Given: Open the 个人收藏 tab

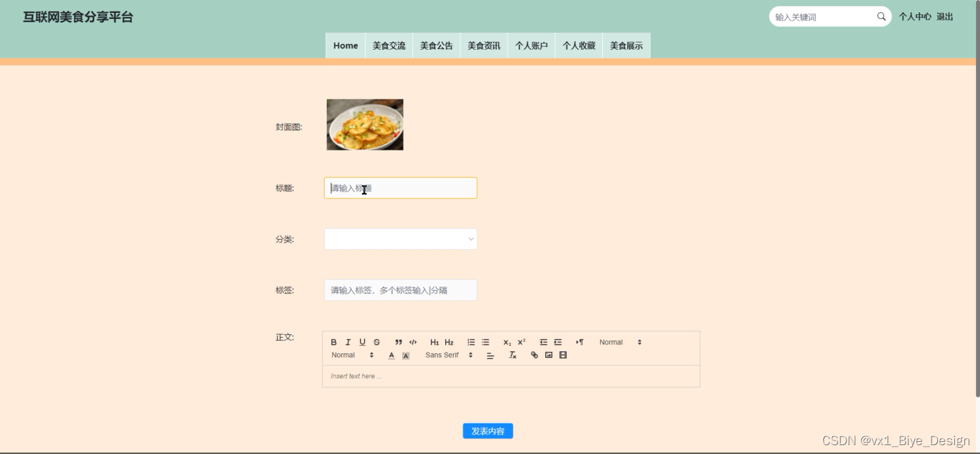Looking at the screenshot, I should 579,46.
